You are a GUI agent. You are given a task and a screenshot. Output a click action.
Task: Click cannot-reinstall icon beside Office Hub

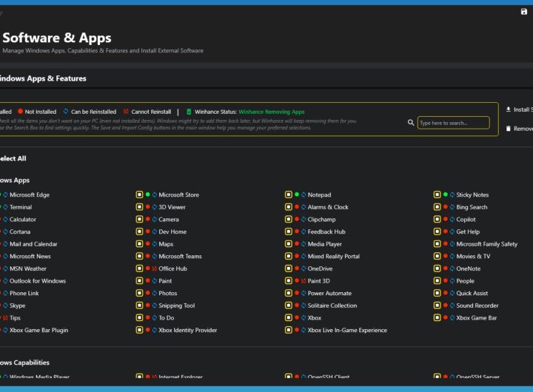154,268
